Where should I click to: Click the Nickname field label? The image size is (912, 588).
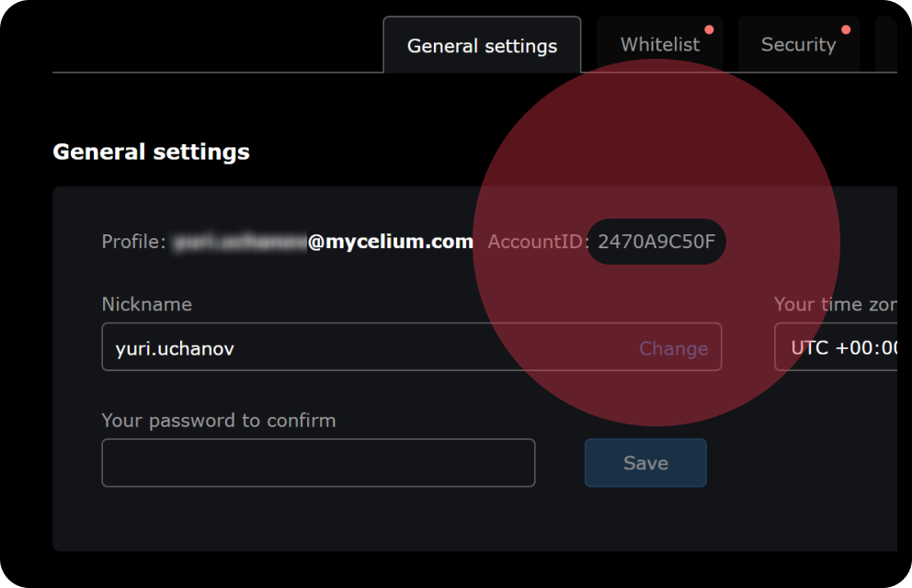147,304
